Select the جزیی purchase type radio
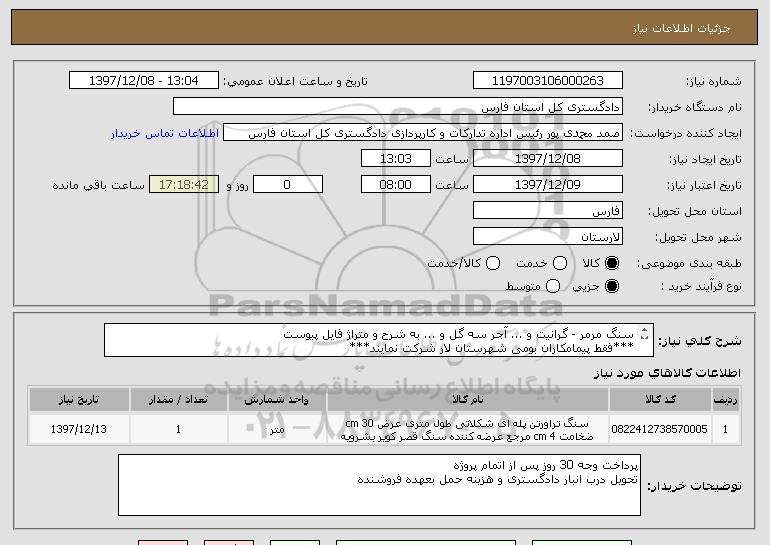This screenshot has height=545, width=770. click(612, 286)
